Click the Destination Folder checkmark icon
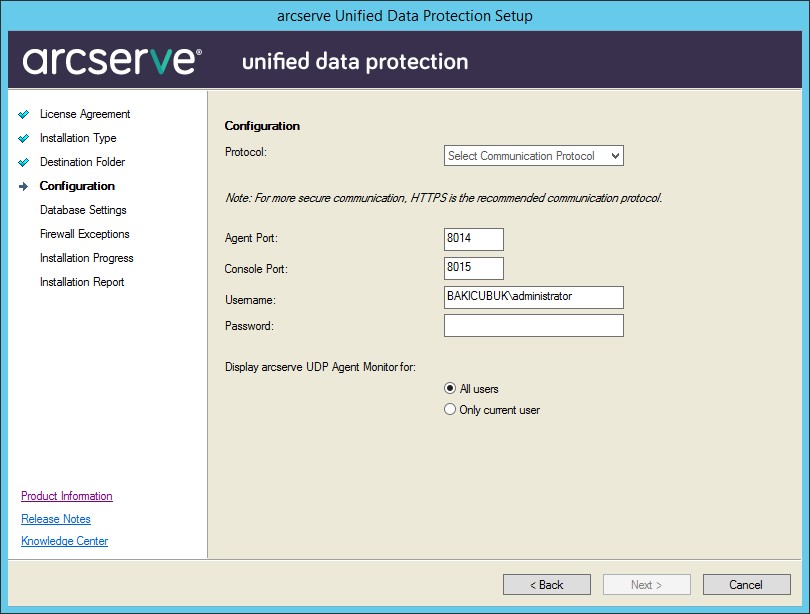Screen dimensions: 810x614 23,162
